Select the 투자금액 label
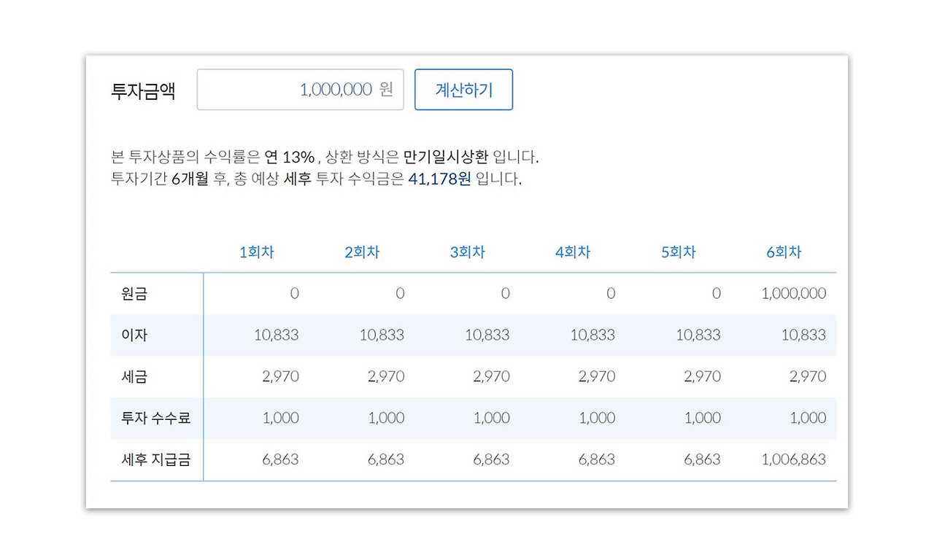This screenshot has width=934, height=560. click(x=143, y=91)
